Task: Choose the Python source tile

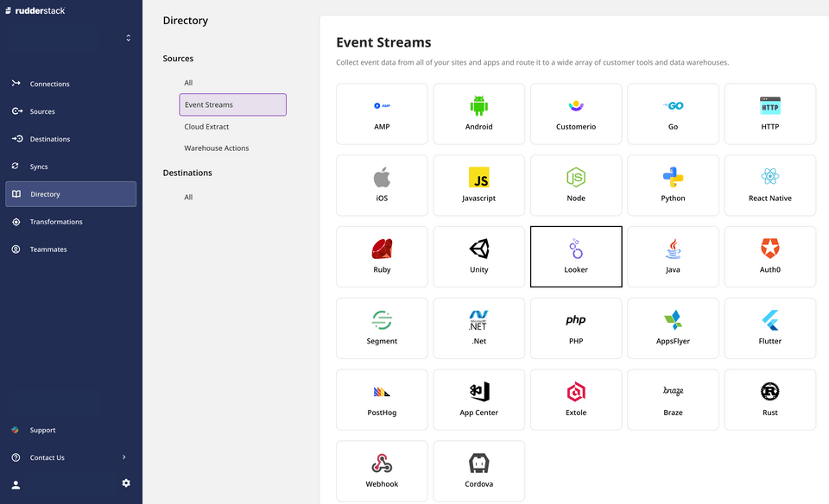Action: 673,185
